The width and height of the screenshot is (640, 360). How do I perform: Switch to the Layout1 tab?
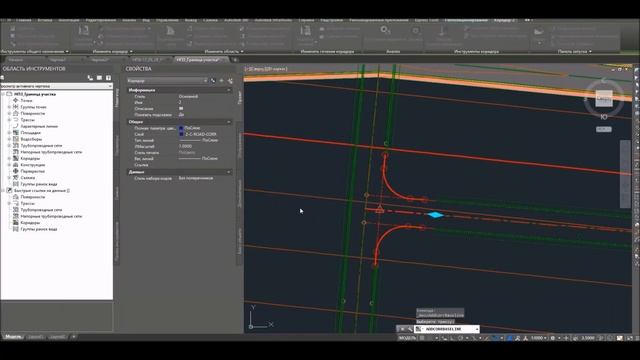point(36,337)
